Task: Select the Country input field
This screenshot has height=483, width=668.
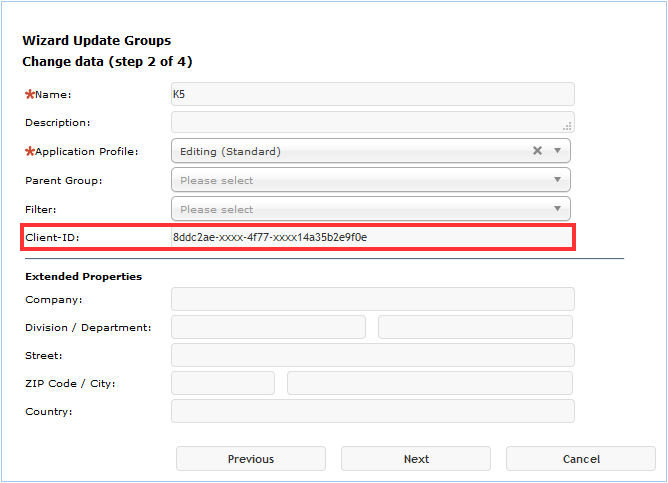Action: tap(372, 411)
